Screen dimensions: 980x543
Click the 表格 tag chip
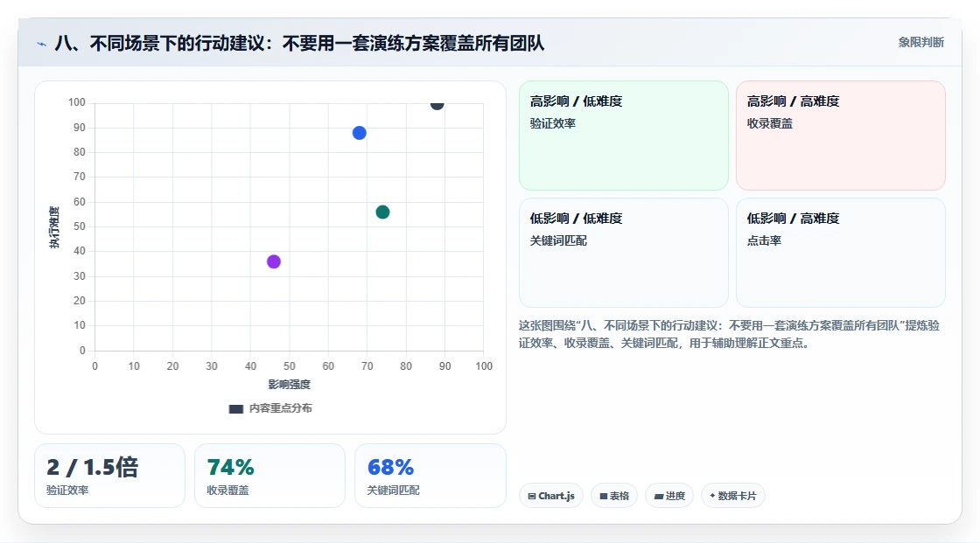click(x=614, y=496)
